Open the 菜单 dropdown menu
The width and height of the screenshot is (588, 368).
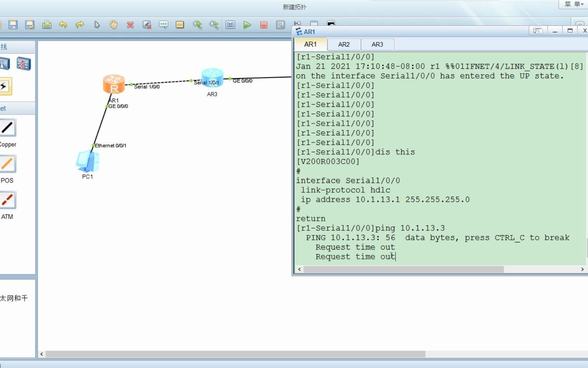[x=574, y=4]
